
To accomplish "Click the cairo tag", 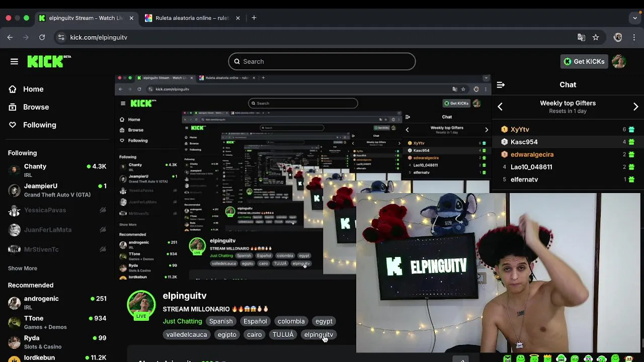I will point(255,334).
